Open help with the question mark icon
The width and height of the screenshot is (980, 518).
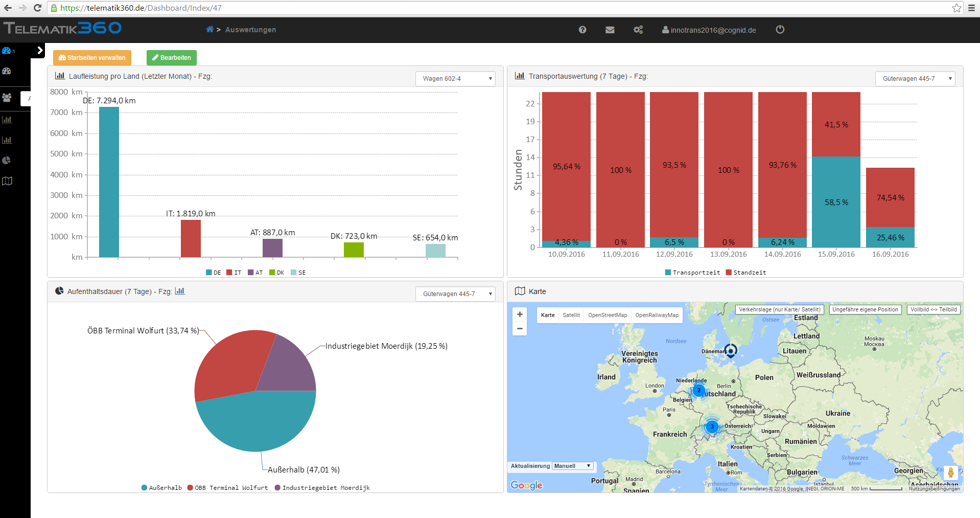(582, 30)
